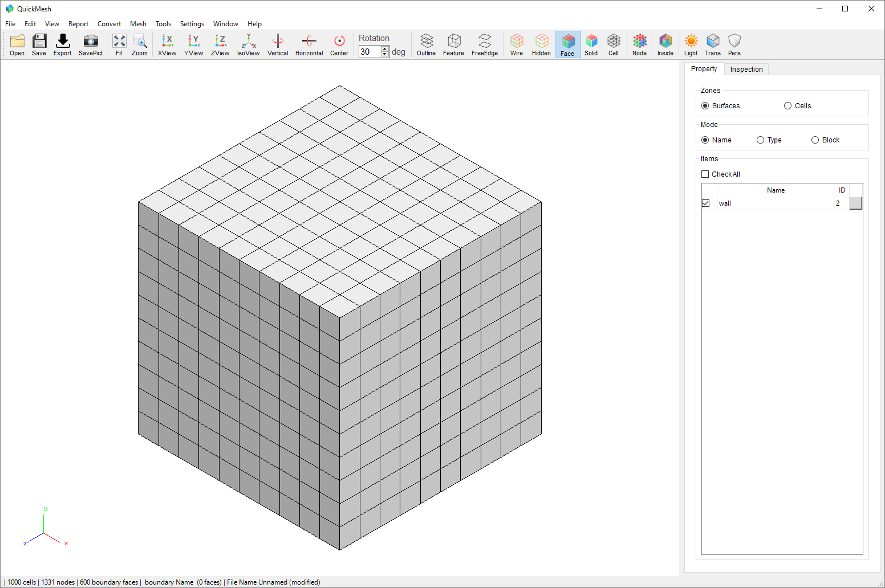885x588 pixels.
Task: Switch to Wire display mode
Action: click(517, 44)
